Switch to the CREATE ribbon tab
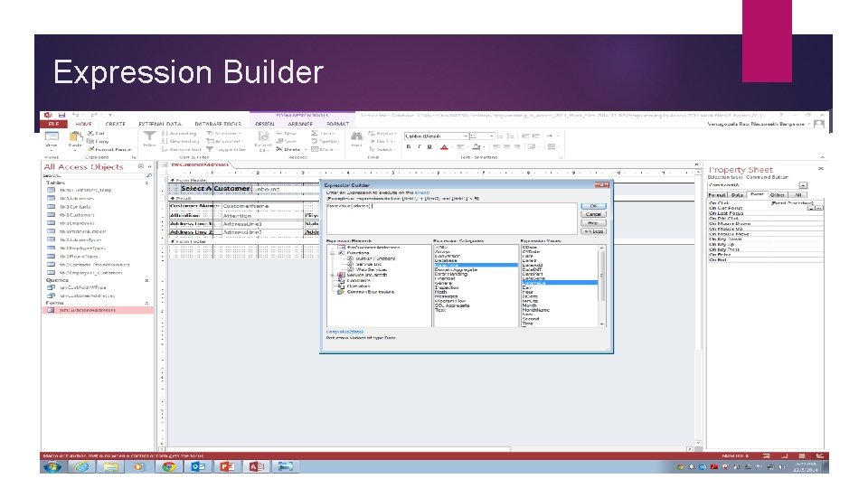The width and height of the screenshot is (868, 488). pos(115,124)
